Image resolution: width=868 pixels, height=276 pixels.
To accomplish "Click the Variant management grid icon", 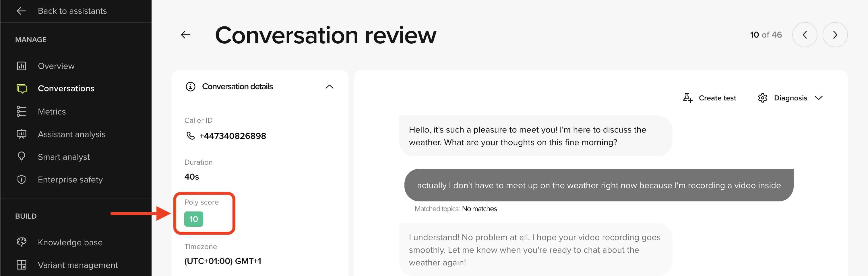I will [x=22, y=265].
